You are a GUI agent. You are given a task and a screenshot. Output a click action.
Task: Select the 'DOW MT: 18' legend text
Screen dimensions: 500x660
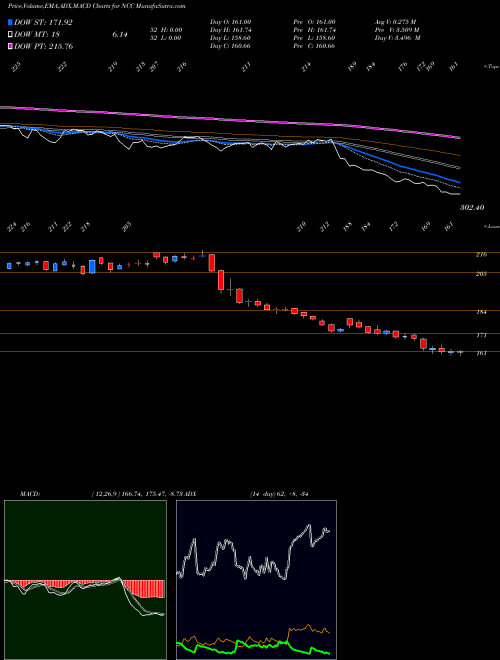click(36, 35)
